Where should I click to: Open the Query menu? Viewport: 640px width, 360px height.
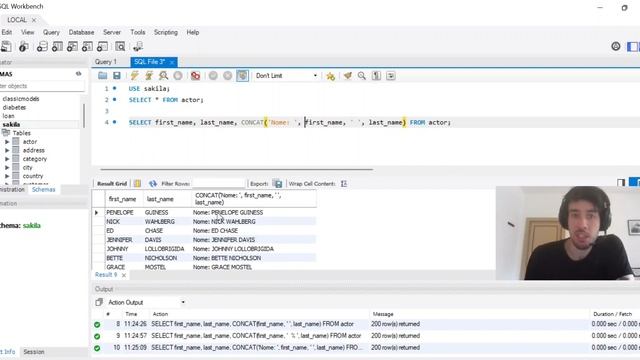click(51, 32)
